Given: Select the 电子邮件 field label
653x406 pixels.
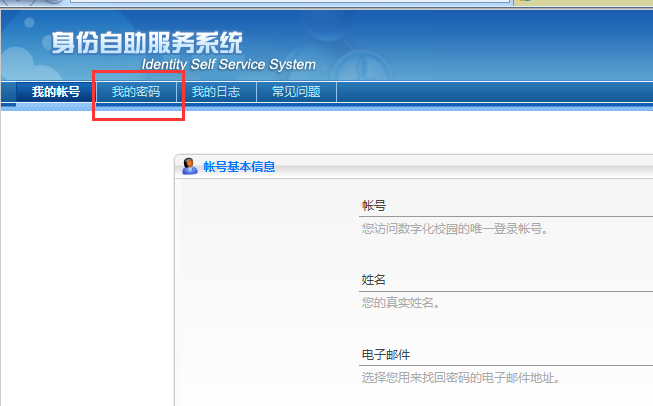Looking at the screenshot, I should click(x=385, y=355).
